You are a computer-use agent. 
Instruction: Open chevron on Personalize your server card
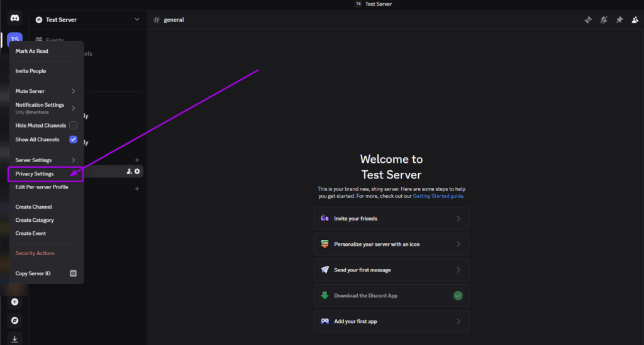pyautogui.click(x=458, y=244)
